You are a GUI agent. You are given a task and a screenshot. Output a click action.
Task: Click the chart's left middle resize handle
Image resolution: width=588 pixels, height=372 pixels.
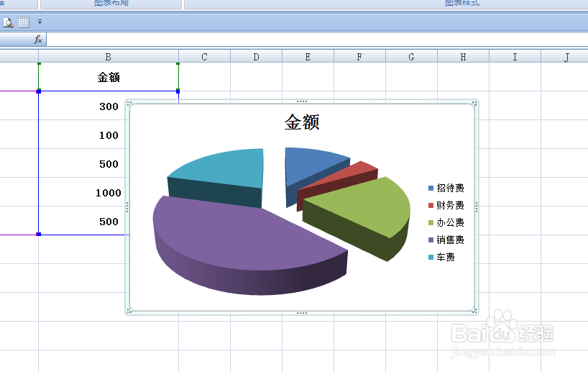127,207
